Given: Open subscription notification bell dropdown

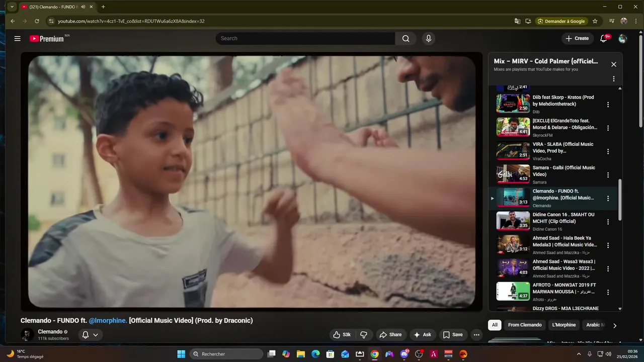Looking at the screenshot, I should tap(90, 335).
